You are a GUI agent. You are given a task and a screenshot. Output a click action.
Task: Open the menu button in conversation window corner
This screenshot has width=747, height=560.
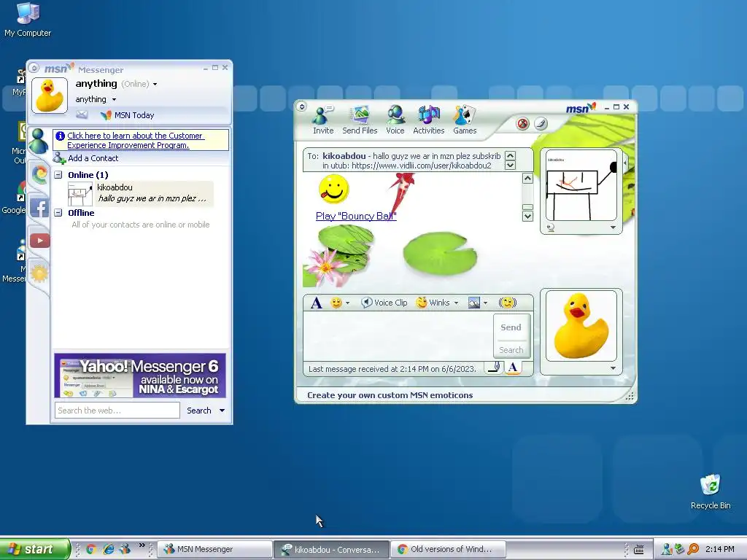[301, 106]
